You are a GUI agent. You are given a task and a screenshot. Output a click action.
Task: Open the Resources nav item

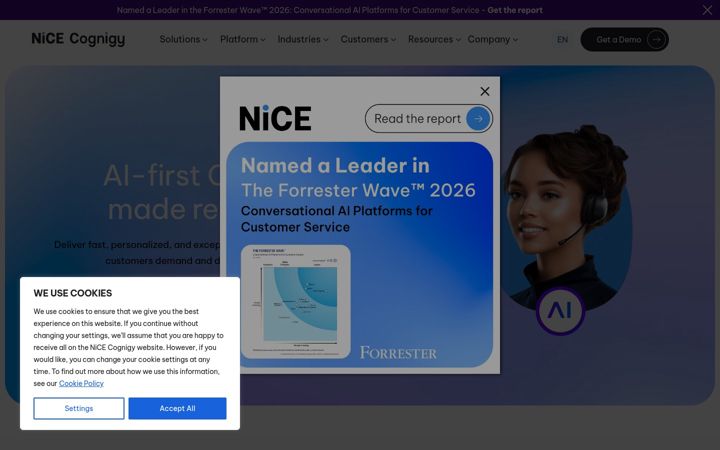click(x=430, y=39)
